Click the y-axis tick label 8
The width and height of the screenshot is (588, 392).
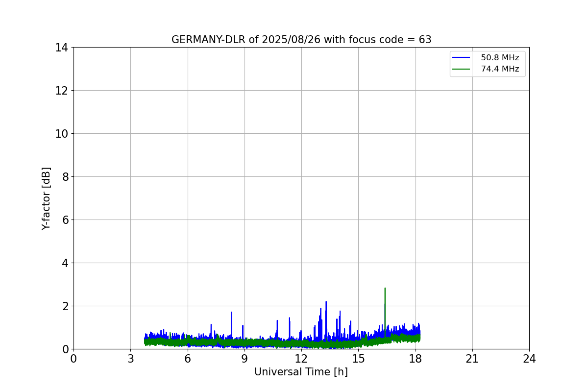(65, 177)
